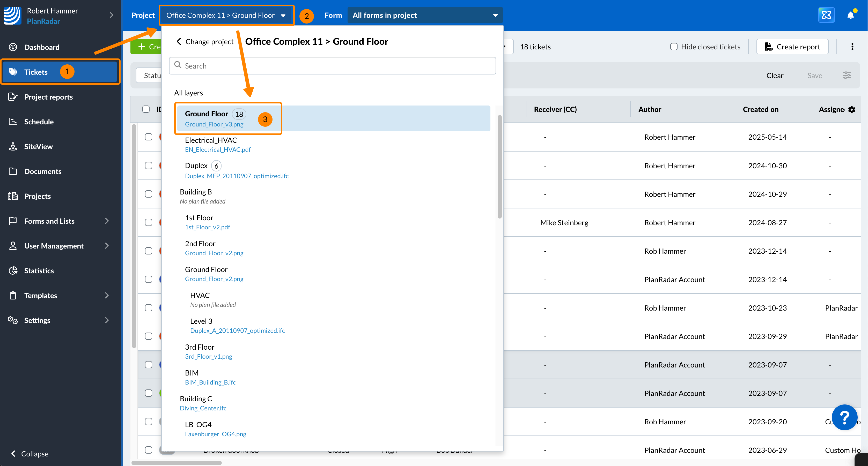The width and height of the screenshot is (868, 466).
Task: Select the ticket row created 2023-10-23
Action: pyautogui.click(x=149, y=308)
